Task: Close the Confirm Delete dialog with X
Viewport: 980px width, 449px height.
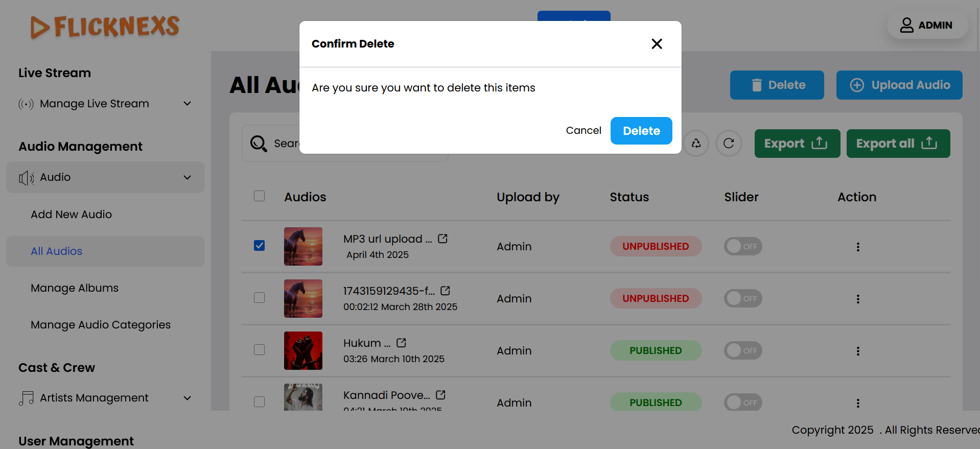Action: [x=657, y=44]
